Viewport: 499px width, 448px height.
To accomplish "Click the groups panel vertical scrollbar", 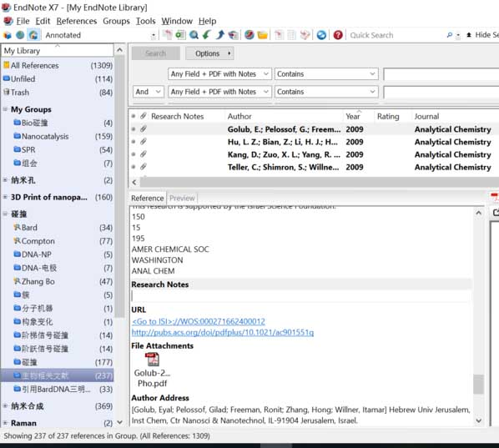I will (x=119, y=186).
